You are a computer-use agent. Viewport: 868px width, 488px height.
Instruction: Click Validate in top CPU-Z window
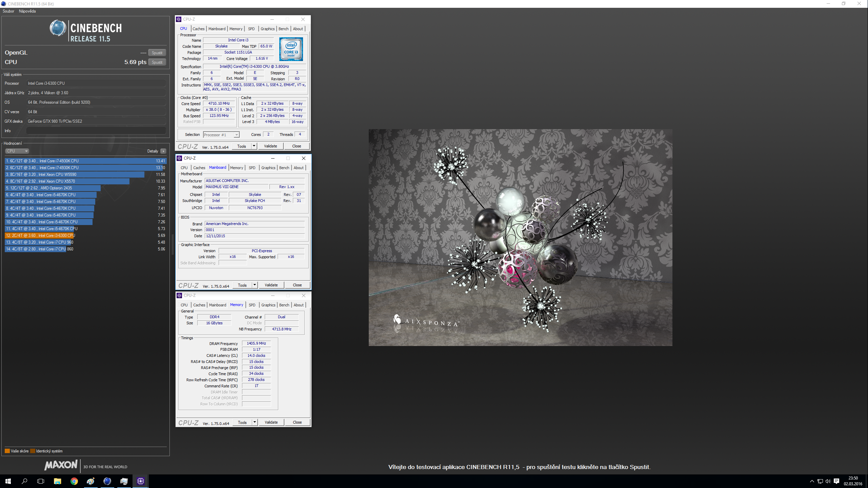tap(270, 146)
